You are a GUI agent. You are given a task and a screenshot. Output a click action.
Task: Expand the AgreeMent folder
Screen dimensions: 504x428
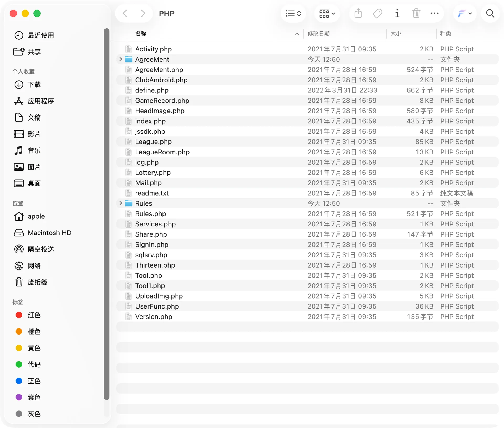point(121,59)
